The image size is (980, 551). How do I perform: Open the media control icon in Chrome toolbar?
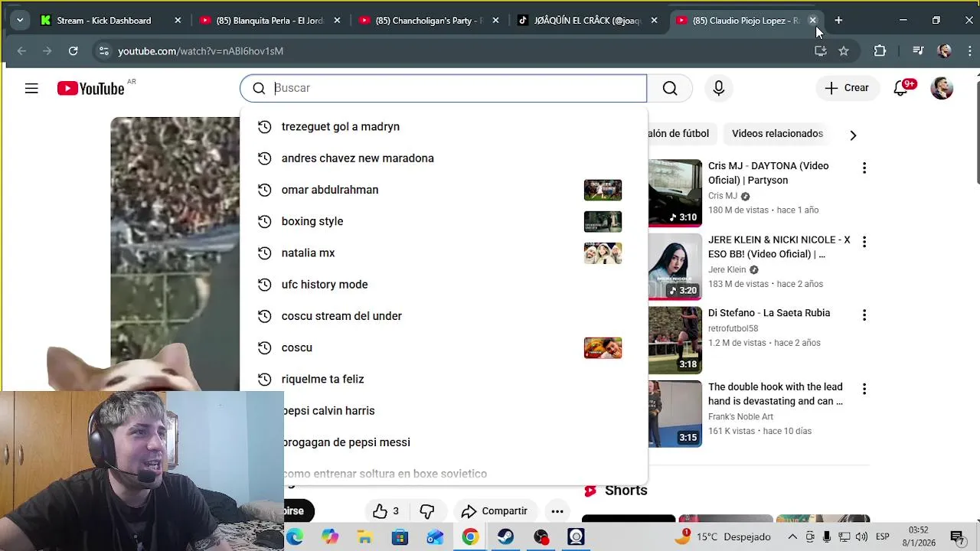pyautogui.click(x=918, y=51)
